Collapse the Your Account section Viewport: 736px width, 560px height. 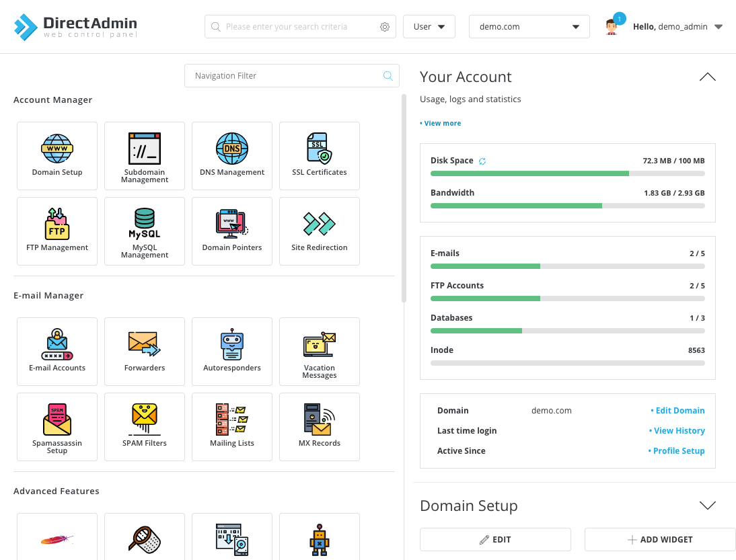click(x=707, y=77)
